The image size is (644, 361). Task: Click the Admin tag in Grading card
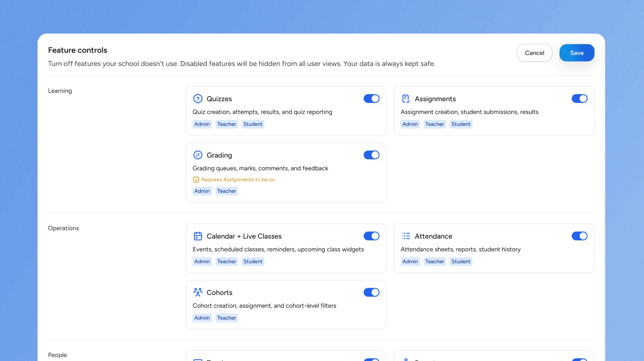tap(202, 191)
